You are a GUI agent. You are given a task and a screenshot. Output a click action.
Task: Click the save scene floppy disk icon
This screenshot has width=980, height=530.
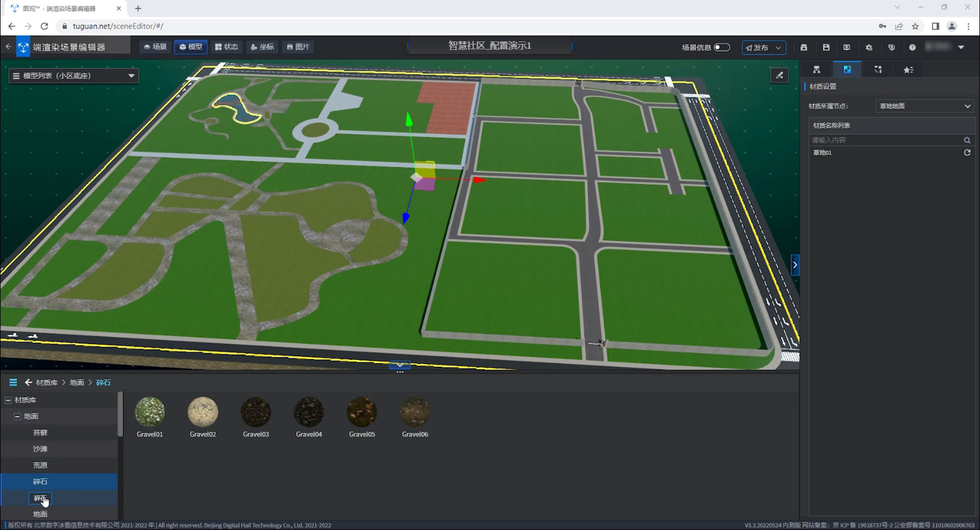826,47
